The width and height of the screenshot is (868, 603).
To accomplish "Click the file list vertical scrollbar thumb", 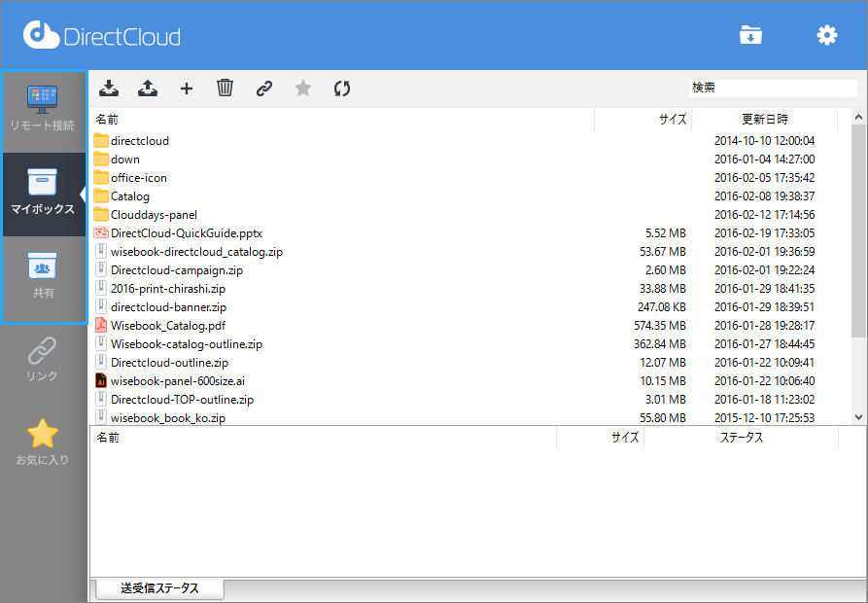I will (858, 231).
